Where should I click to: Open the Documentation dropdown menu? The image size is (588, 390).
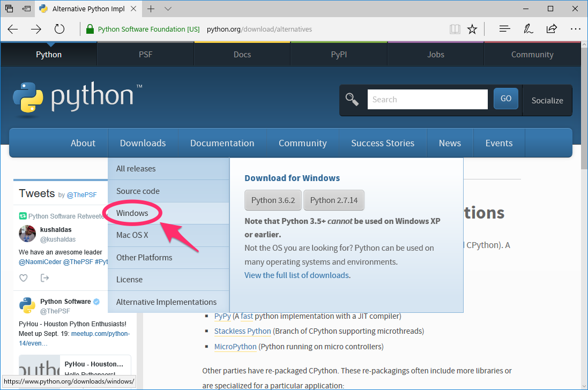click(x=222, y=142)
